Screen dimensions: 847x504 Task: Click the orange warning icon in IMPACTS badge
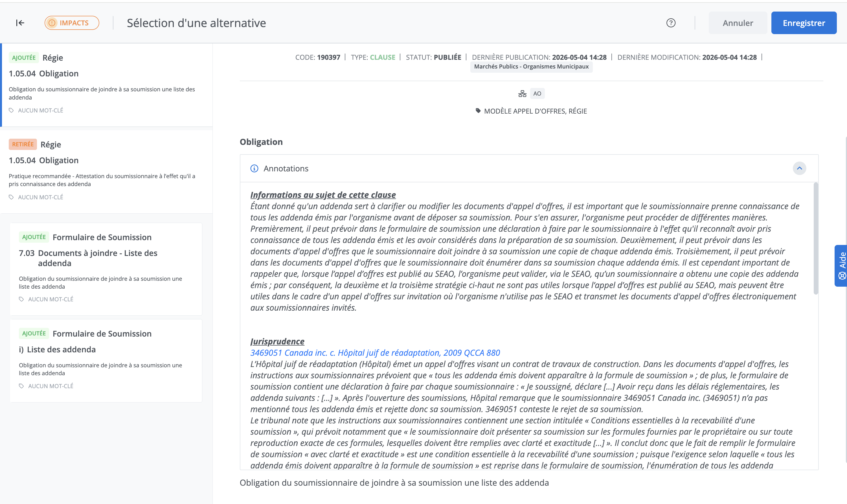coord(52,23)
